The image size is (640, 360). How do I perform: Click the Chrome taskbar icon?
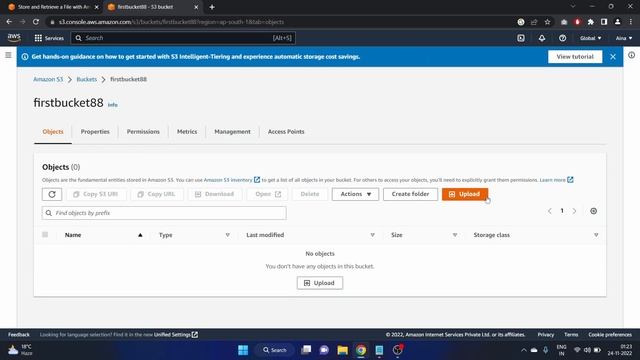pos(361,350)
